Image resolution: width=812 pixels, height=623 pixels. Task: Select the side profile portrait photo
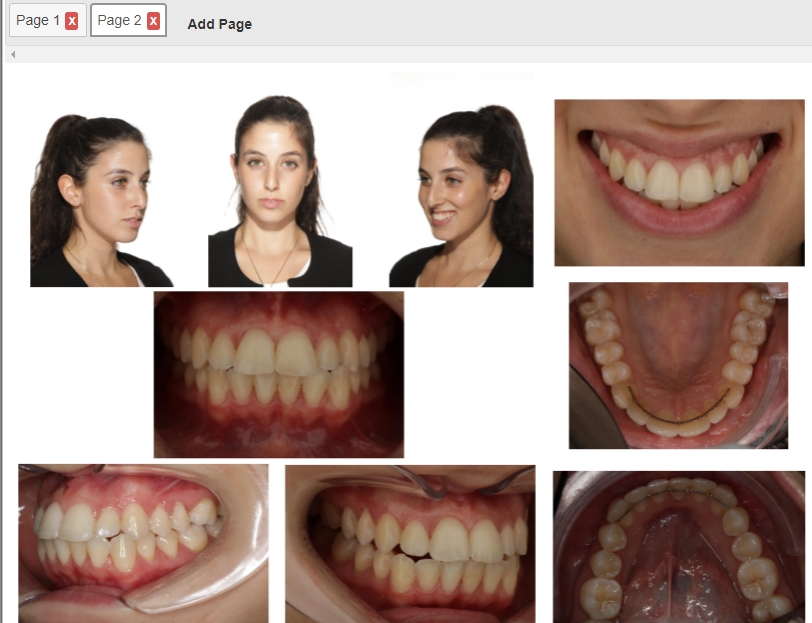(x=100, y=200)
